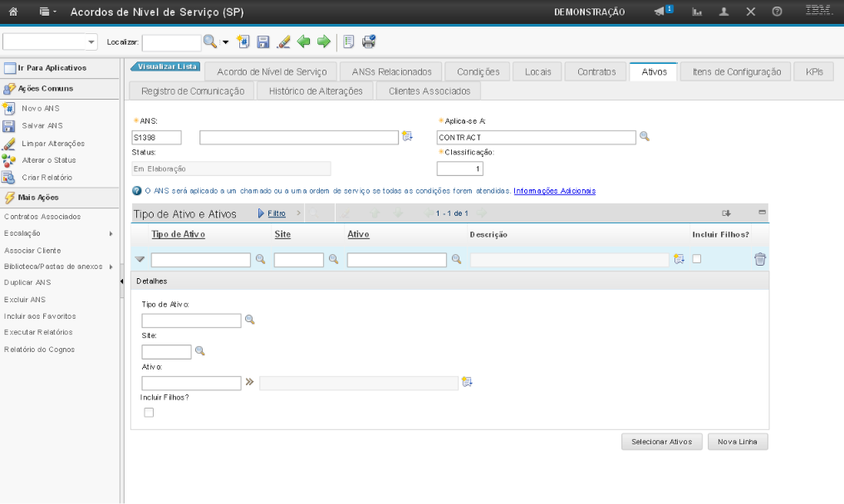Open the Localizar search options arrow
The height and width of the screenshot is (504, 844).
coord(225,42)
